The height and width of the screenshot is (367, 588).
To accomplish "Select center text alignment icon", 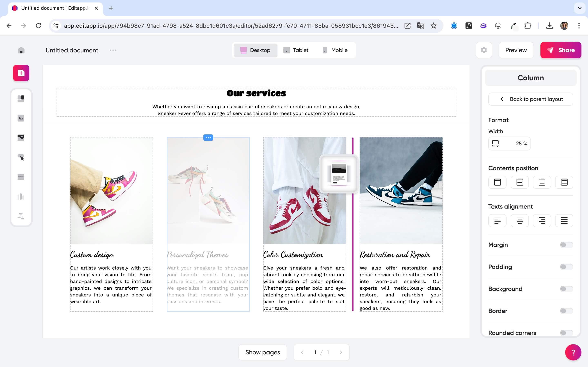I will (x=519, y=221).
